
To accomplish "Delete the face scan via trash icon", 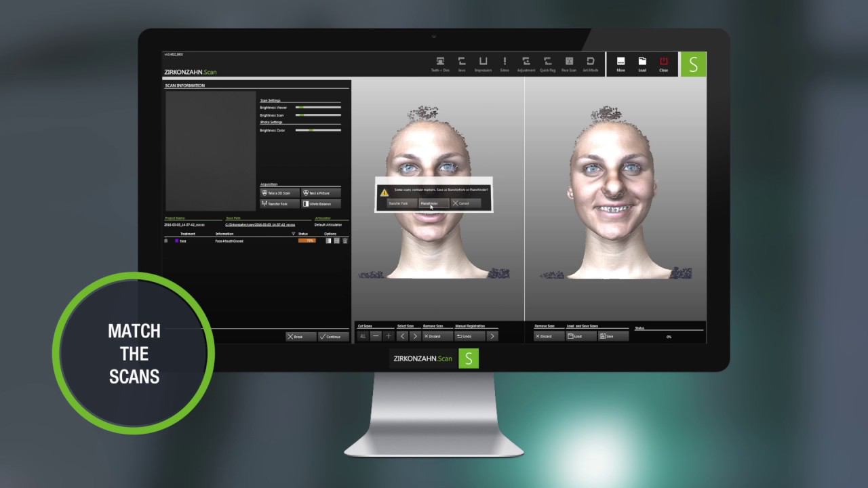I will (345, 241).
